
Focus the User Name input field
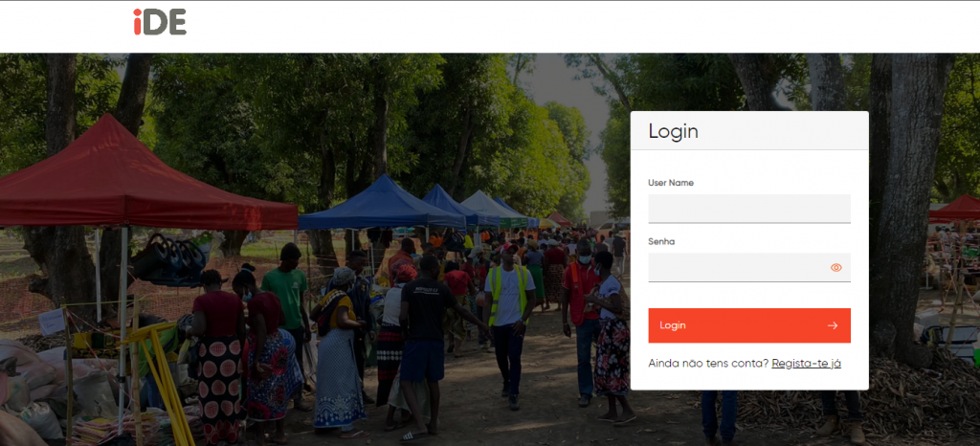pos(749,209)
